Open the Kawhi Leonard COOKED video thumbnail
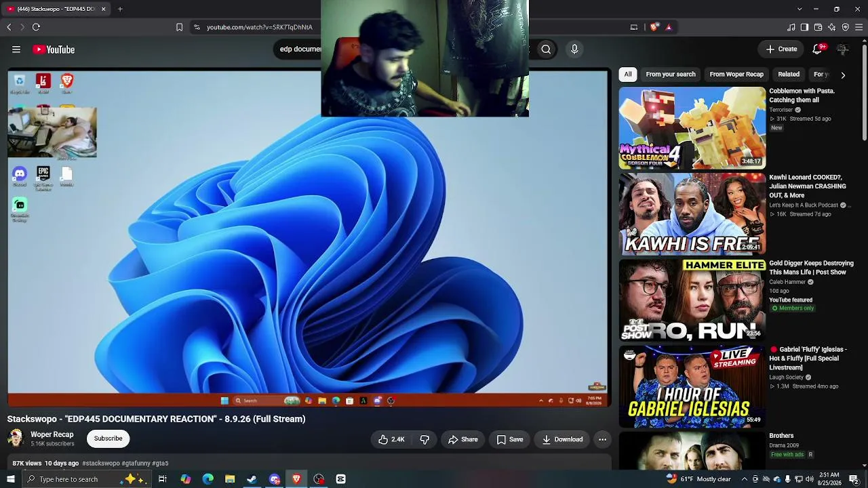Viewport: 868px width, 488px height. pyautogui.click(x=692, y=214)
